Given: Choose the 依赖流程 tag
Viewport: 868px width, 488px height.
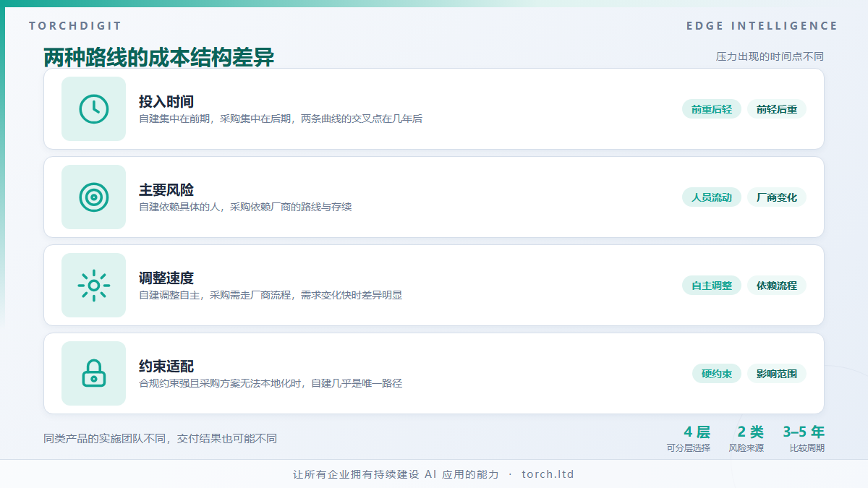Looking at the screenshot, I should [777, 286].
